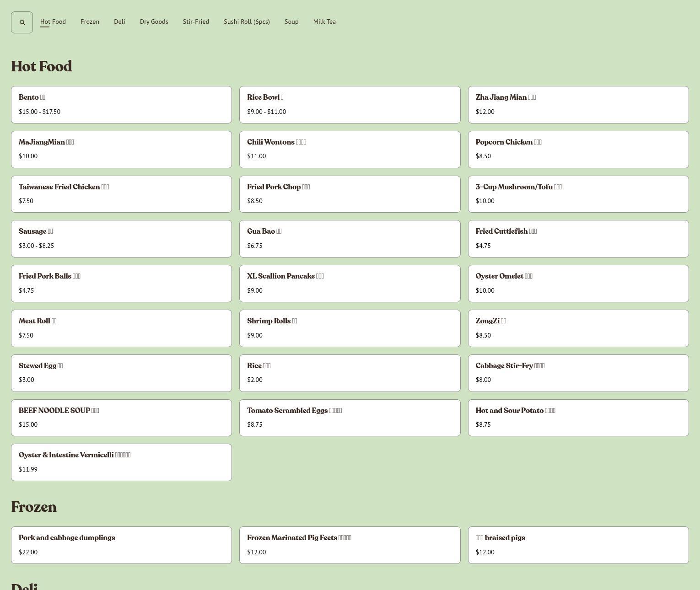Screen dimensions: 700x590
Task: Open the Chili Wontons item
Action: [x=350, y=150]
